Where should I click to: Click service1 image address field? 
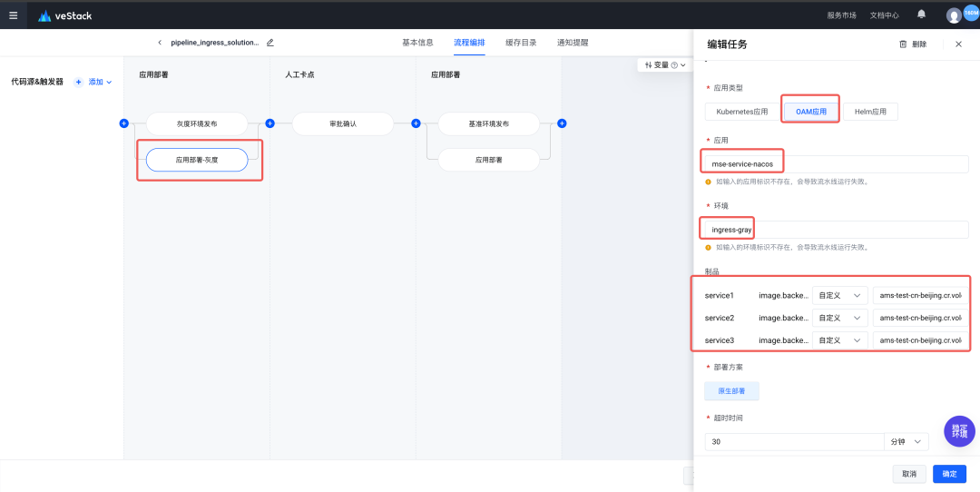click(x=921, y=295)
